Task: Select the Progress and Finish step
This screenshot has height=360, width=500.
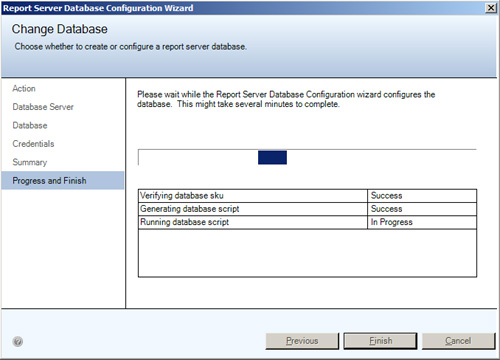Action: (63, 180)
